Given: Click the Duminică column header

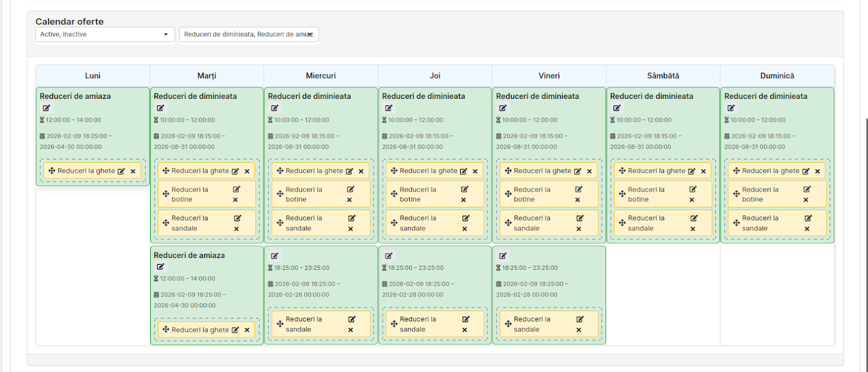Looking at the screenshot, I should pyautogui.click(x=777, y=76).
